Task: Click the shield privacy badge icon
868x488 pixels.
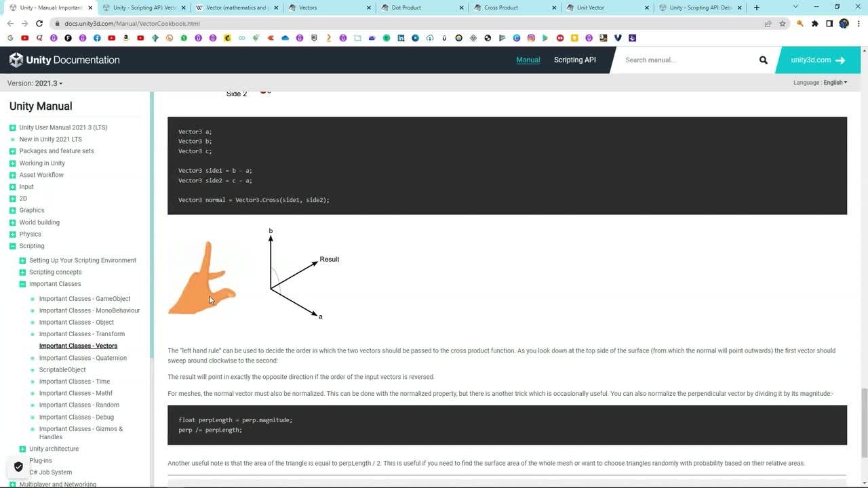Action: click(18, 467)
